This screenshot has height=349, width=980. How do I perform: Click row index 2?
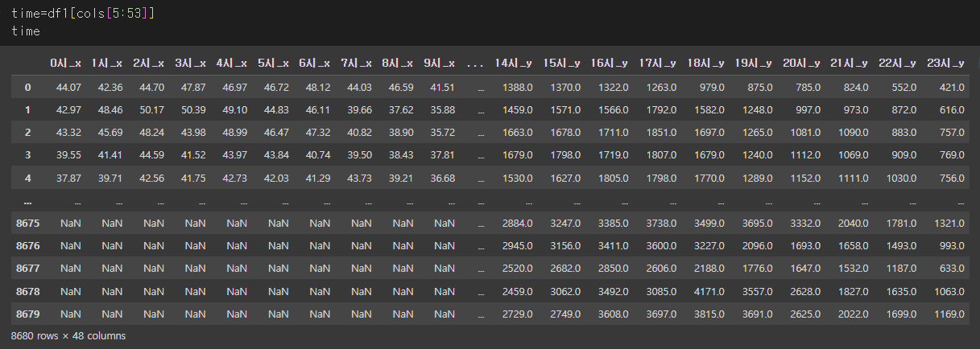click(x=27, y=132)
